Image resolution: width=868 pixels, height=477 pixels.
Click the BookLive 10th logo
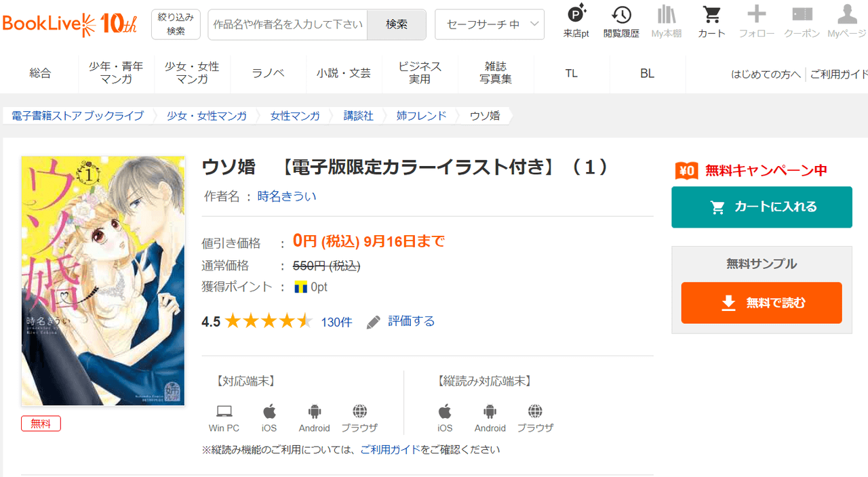click(x=70, y=24)
